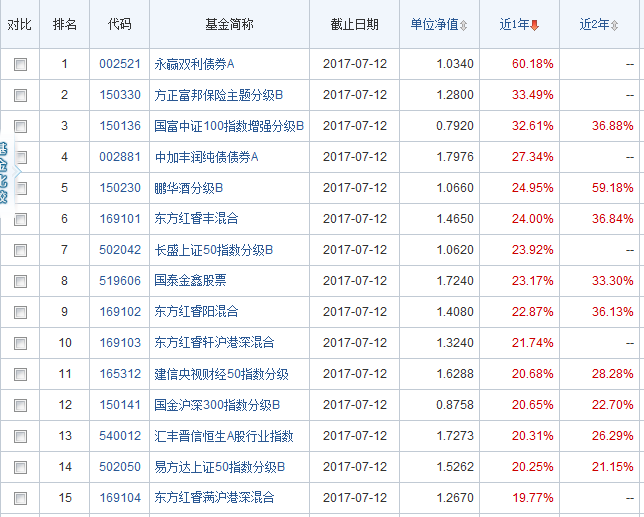Tick the compare checkbox for 永赢双利债券A
Image resolution: width=644 pixels, height=517 pixels.
[21, 65]
